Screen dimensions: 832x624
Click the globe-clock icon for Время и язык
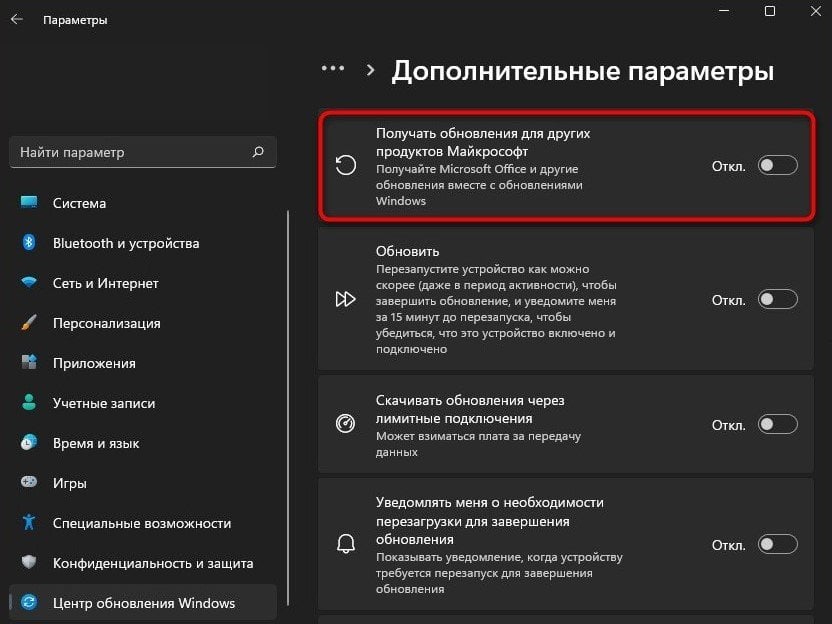click(x=29, y=443)
